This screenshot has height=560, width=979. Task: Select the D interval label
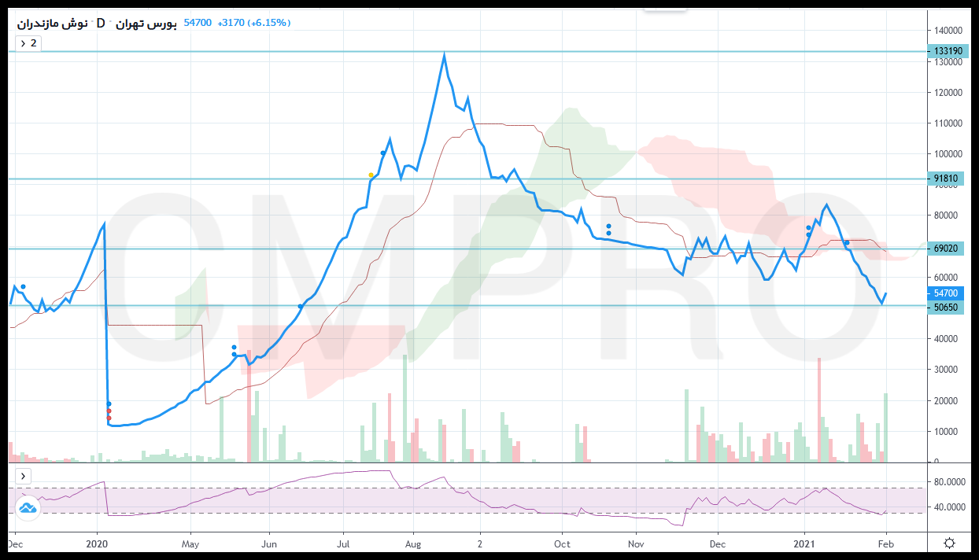click(x=101, y=24)
